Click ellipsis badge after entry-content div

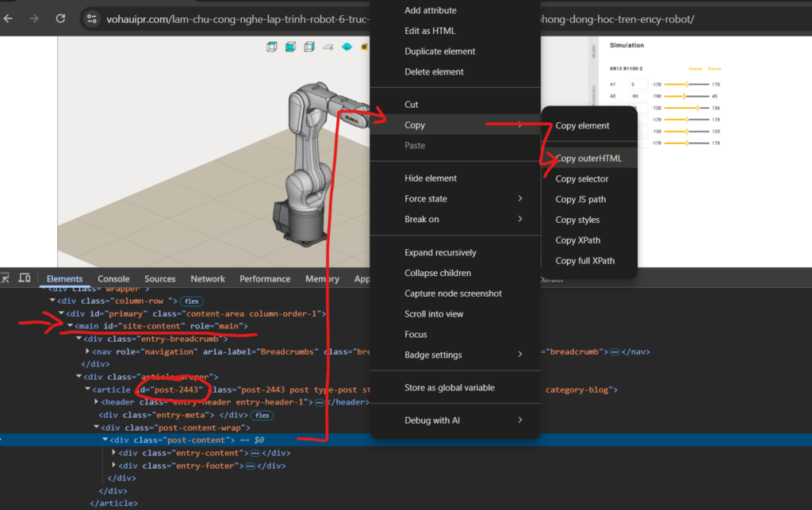[255, 453]
